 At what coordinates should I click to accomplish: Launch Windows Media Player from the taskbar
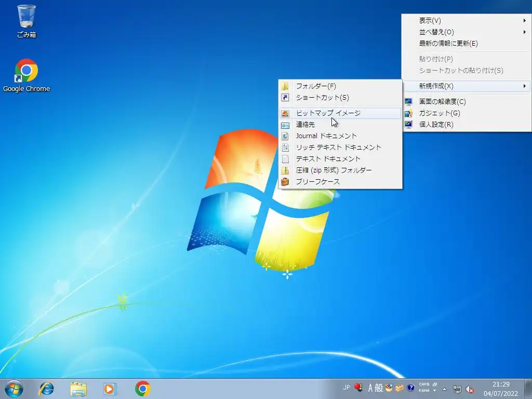pyautogui.click(x=110, y=389)
